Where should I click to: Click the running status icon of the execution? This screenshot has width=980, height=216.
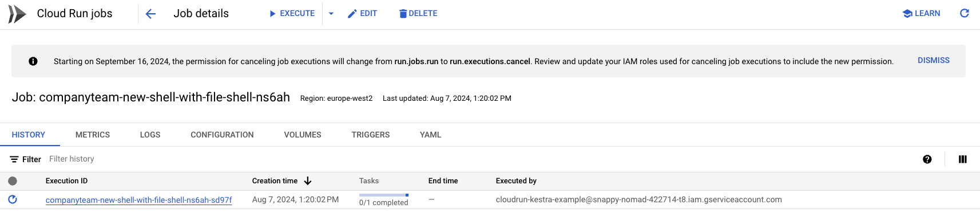click(x=13, y=199)
